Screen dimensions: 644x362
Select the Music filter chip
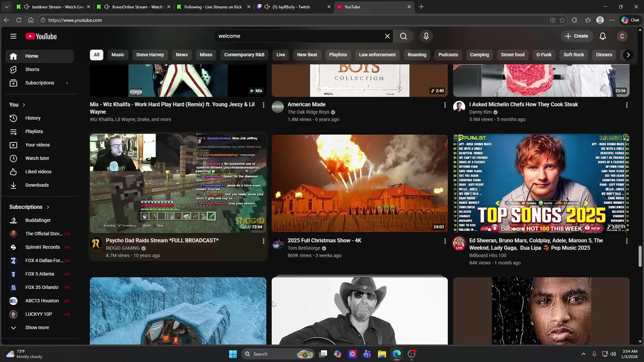(x=118, y=55)
